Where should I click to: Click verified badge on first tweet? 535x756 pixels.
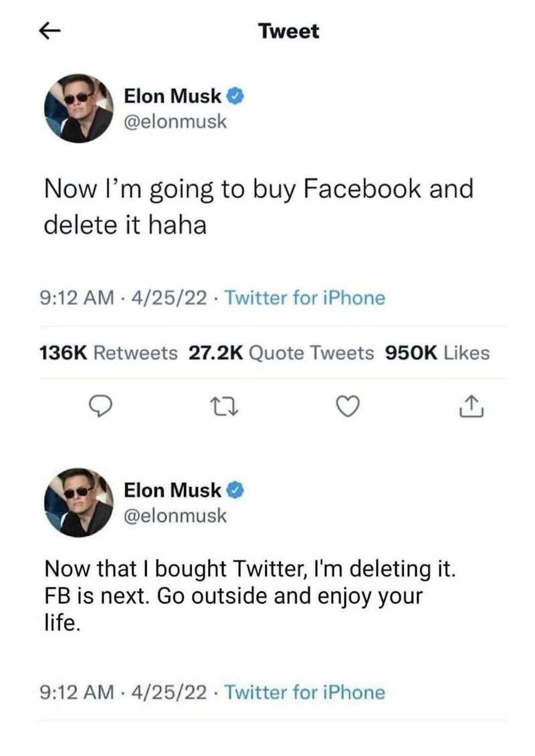pos(235,96)
